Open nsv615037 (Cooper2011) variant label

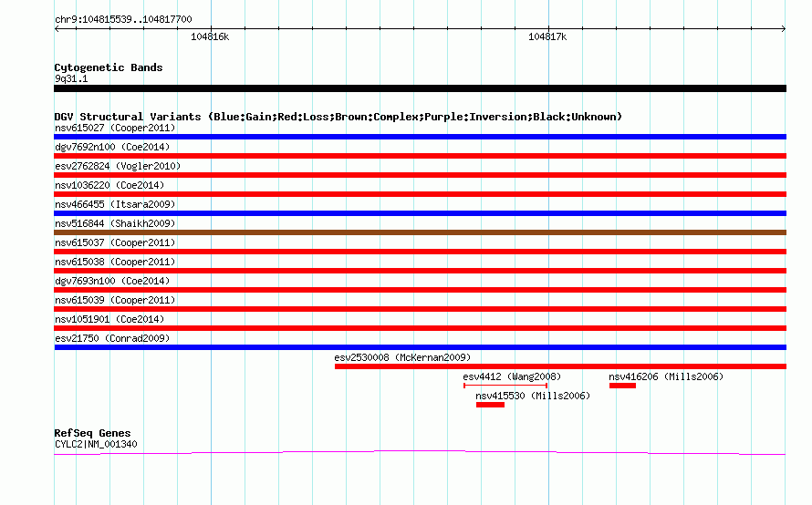115,242
